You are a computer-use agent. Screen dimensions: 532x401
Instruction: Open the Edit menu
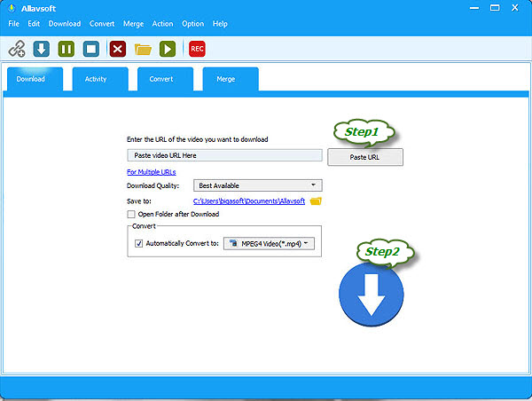pos(34,24)
